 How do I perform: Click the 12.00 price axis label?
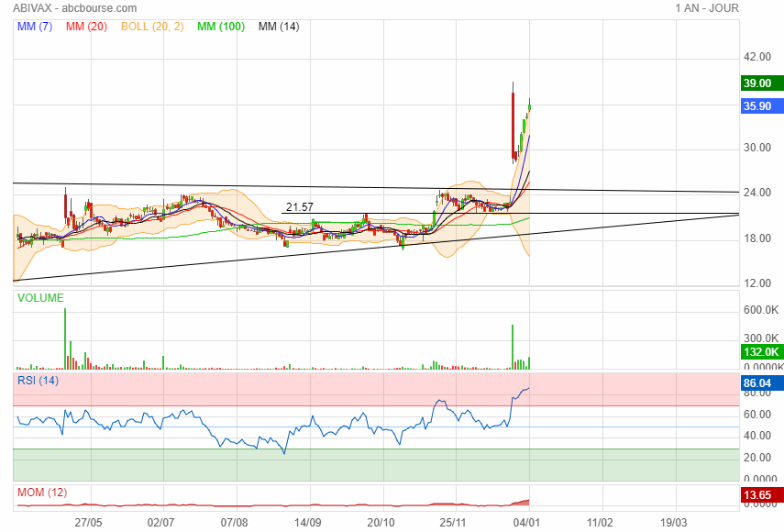(x=757, y=283)
